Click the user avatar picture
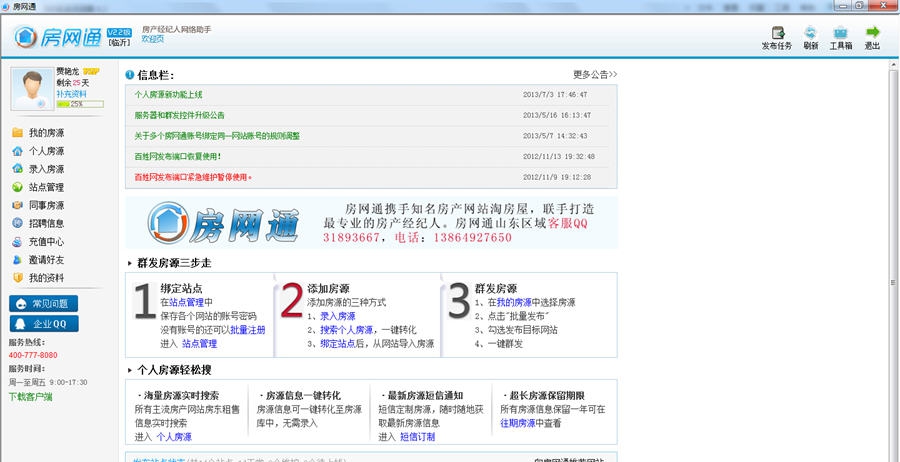This screenshot has height=462, width=900. pyautogui.click(x=32, y=89)
